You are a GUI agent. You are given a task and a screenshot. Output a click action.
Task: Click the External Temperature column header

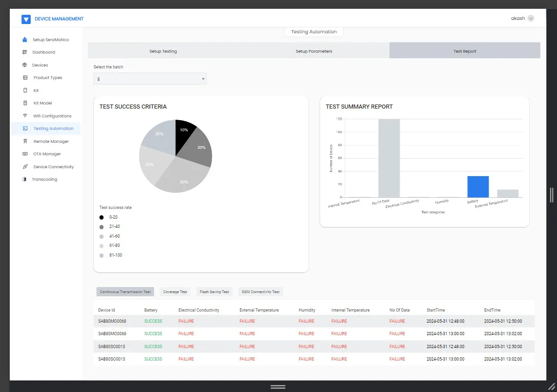click(x=259, y=310)
